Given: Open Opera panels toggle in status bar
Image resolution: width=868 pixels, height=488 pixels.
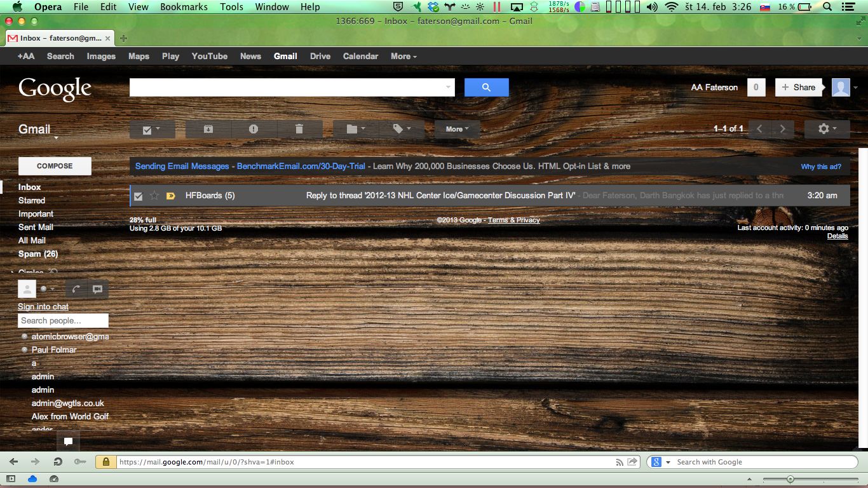Looking at the screenshot, I should tap(11, 478).
